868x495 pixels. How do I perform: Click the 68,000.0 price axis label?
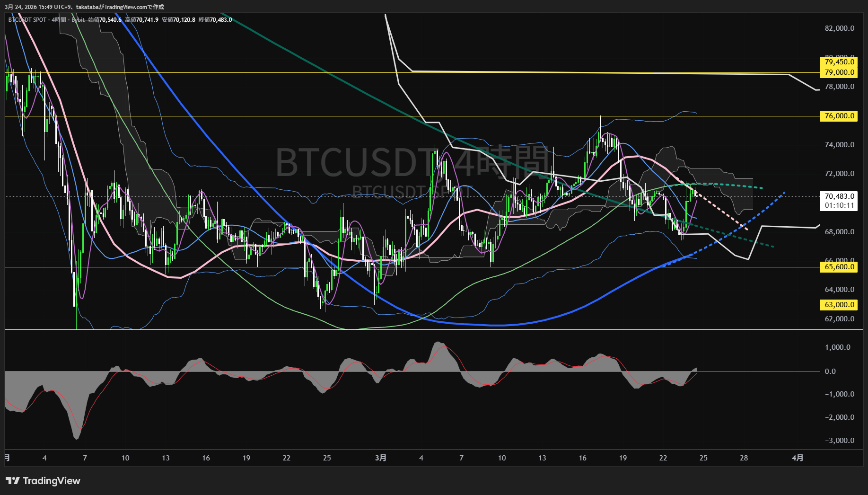(x=840, y=232)
